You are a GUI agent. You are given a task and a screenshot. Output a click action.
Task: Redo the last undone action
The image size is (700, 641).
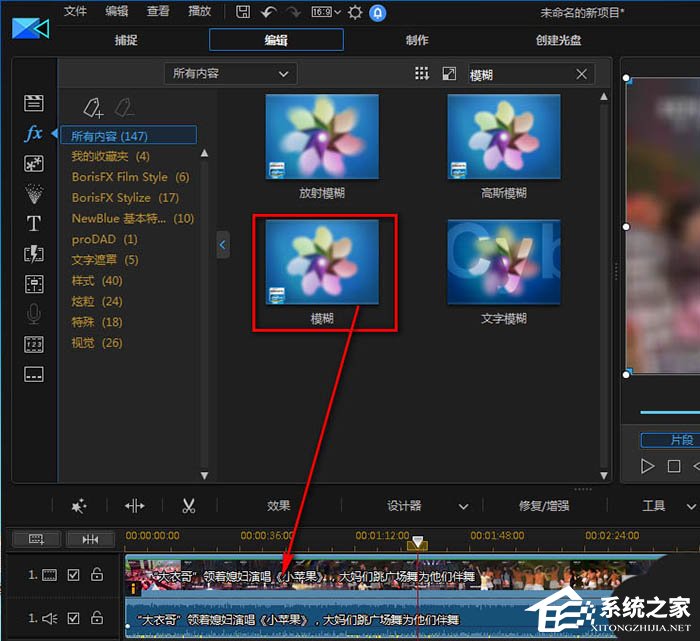click(x=293, y=12)
